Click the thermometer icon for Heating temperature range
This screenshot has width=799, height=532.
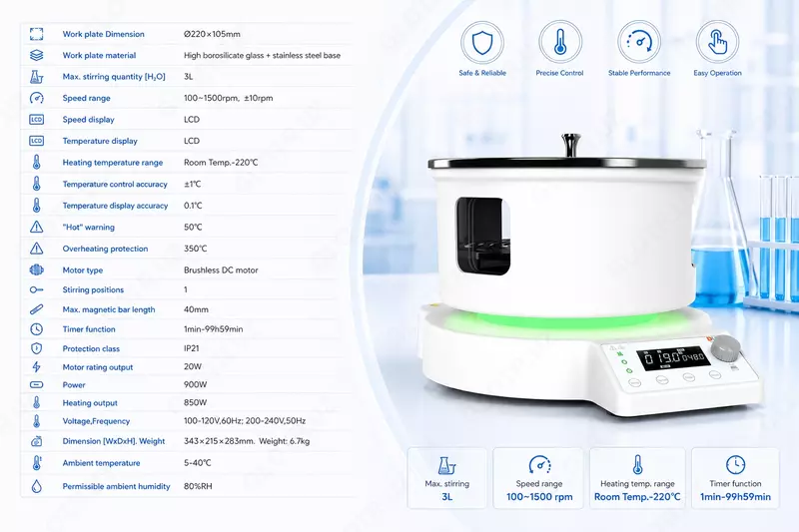pyautogui.click(x=36, y=163)
